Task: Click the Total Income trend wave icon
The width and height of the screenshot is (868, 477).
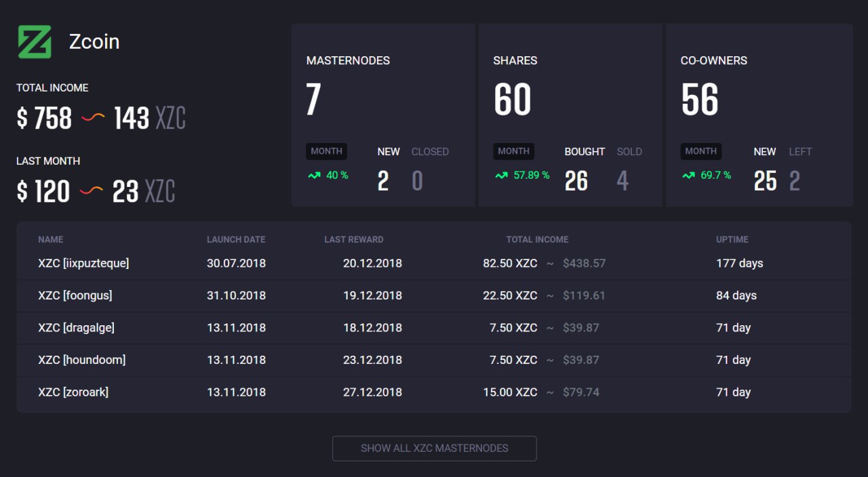Action: click(93, 118)
